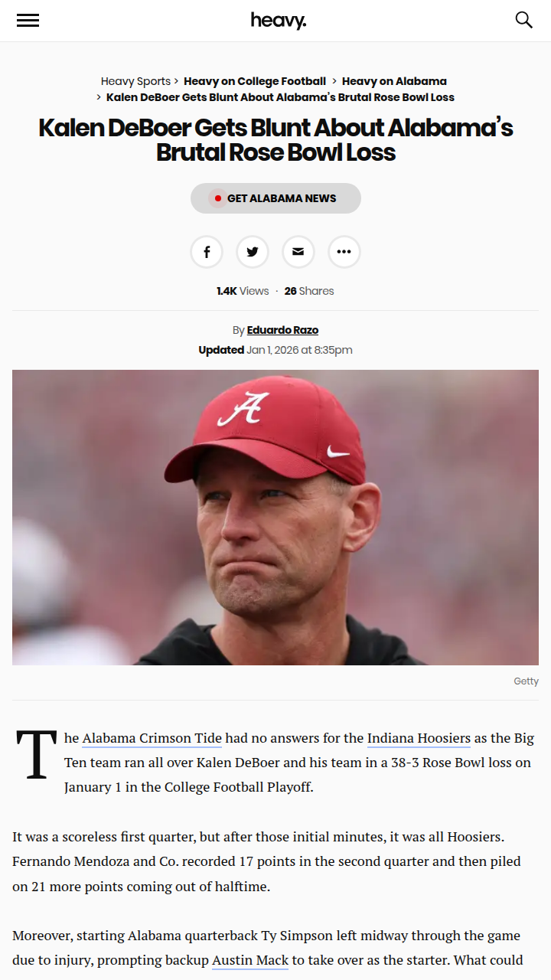This screenshot has width=551, height=980.
Task: Click the 26 Shares count
Action: [309, 291]
